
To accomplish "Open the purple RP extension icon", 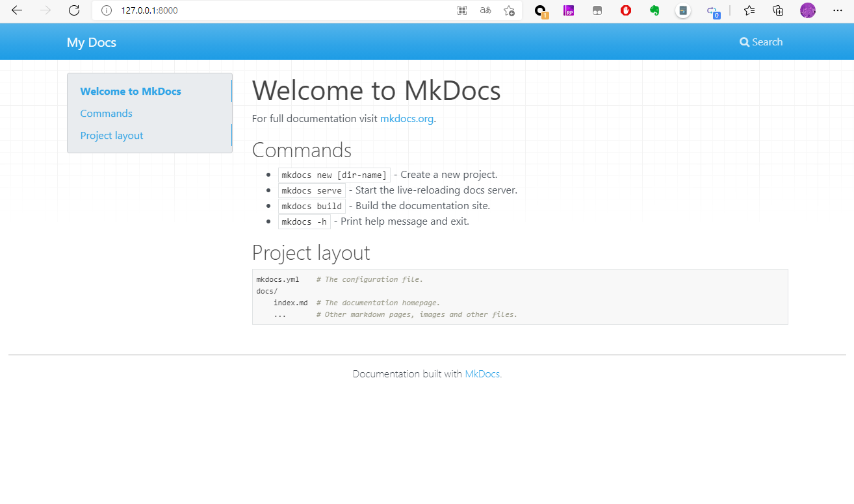I will [569, 10].
